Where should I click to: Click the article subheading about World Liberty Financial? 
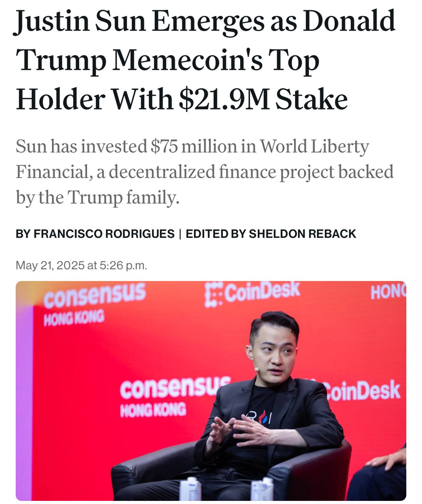point(205,172)
